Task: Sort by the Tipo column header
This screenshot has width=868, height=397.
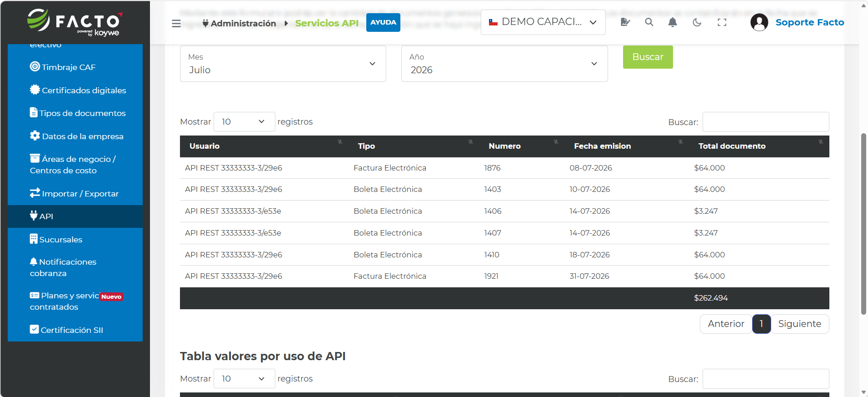Action: [x=414, y=146]
